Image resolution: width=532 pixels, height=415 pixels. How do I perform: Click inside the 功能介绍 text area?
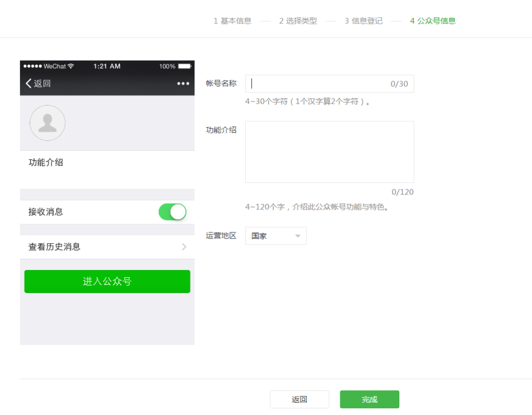click(x=329, y=152)
